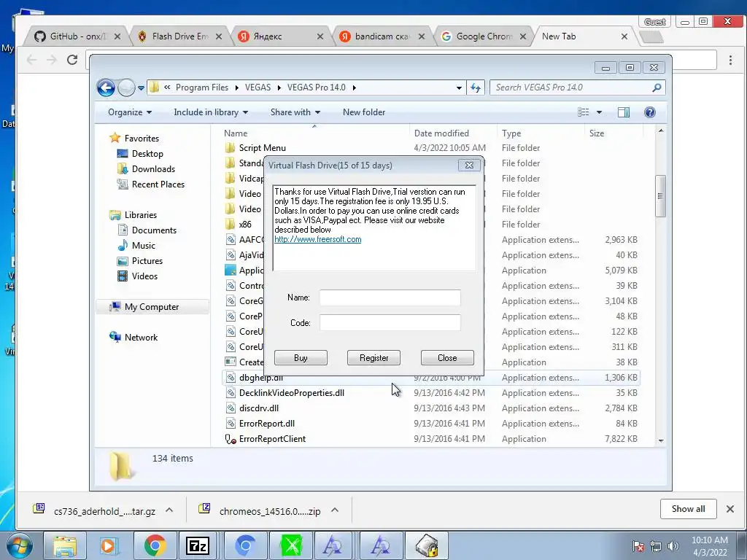The image size is (747, 560).
Task: Open the Organize menu
Action: (x=130, y=112)
